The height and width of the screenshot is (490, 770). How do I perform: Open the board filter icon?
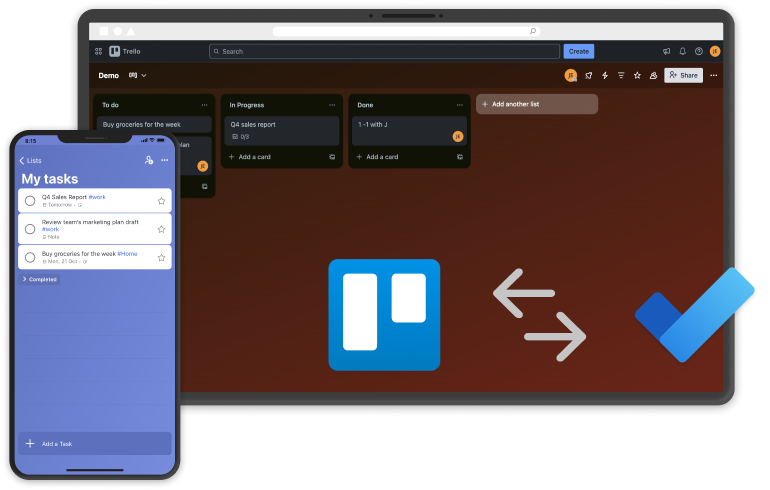coord(621,76)
